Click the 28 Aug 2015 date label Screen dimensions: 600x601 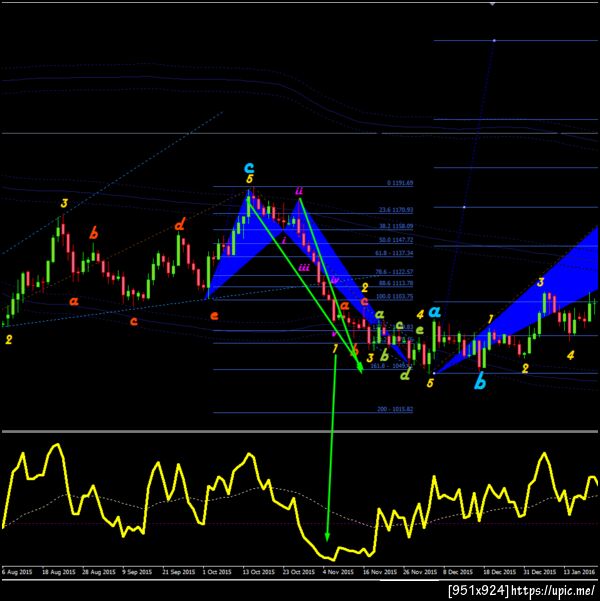tap(99, 572)
